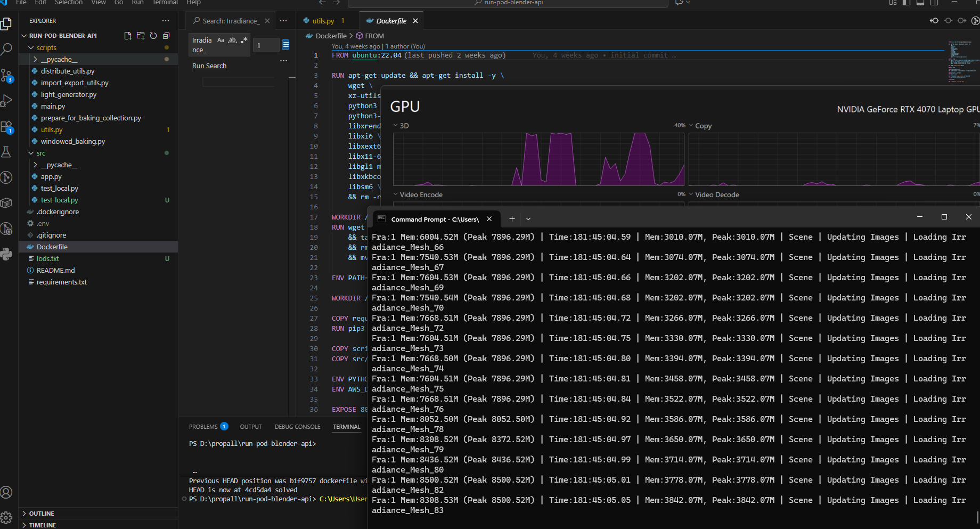Viewport: 980px width, 529px height.
Task: Open README.md from the file tree
Action: click(55, 270)
